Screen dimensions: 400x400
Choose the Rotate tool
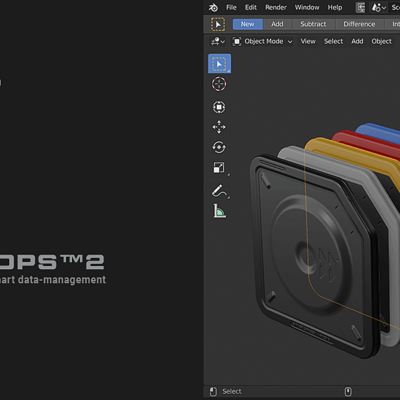(x=219, y=147)
